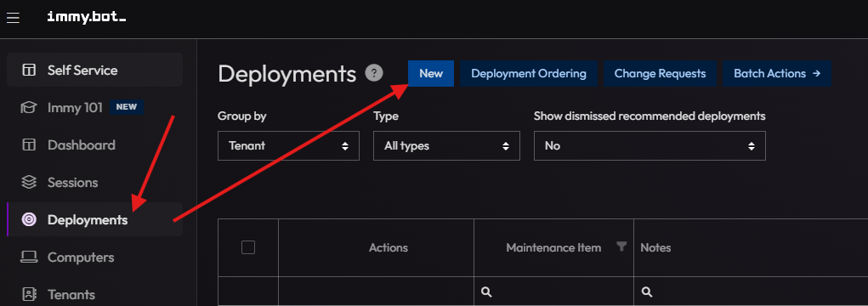Click the immy.bot logo

tap(87, 17)
